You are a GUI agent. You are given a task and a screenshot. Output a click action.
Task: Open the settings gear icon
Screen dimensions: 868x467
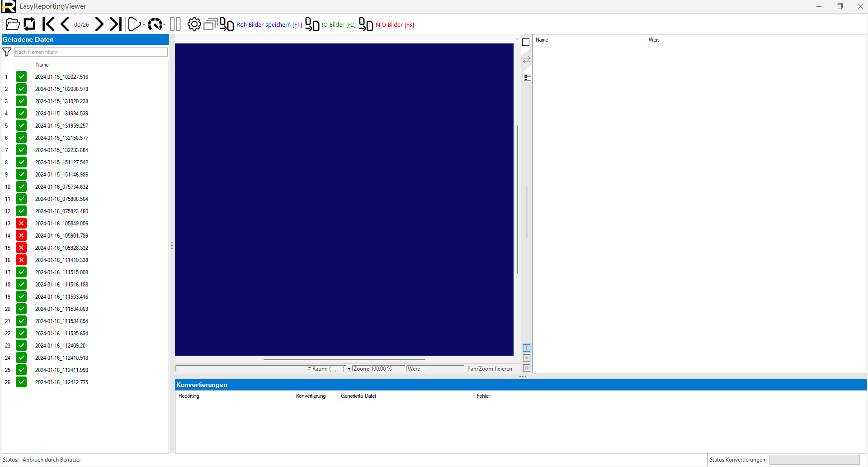point(194,24)
